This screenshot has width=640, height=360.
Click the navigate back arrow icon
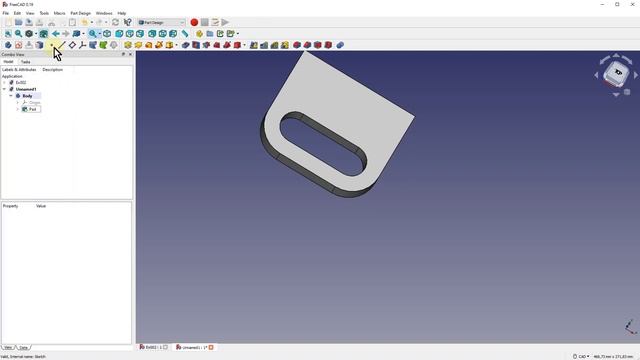(x=56, y=34)
